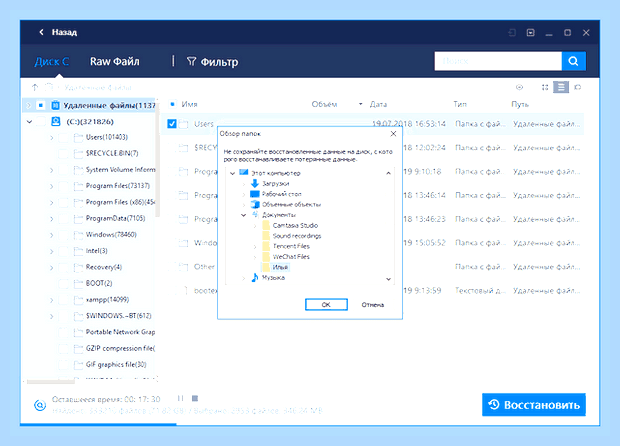
Task: Select the Илья folder
Action: tap(280, 267)
